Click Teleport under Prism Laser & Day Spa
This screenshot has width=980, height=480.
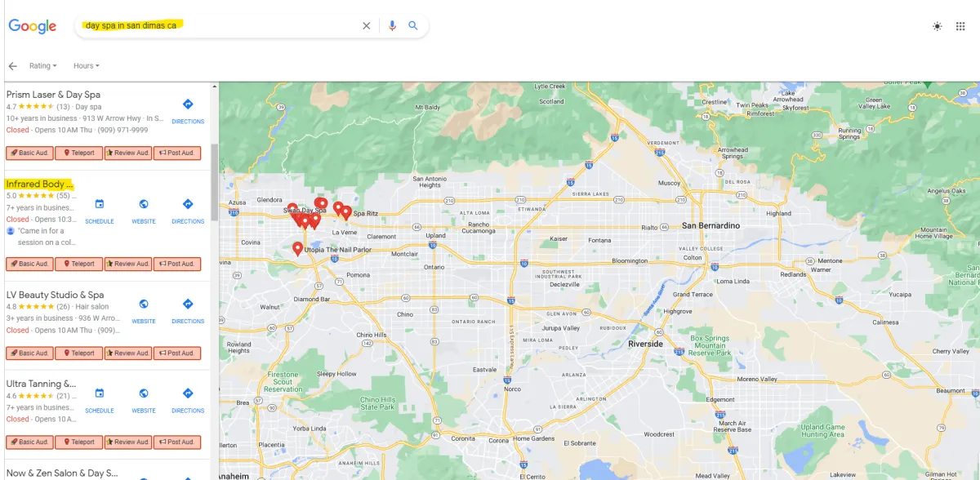[x=79, y=153]
